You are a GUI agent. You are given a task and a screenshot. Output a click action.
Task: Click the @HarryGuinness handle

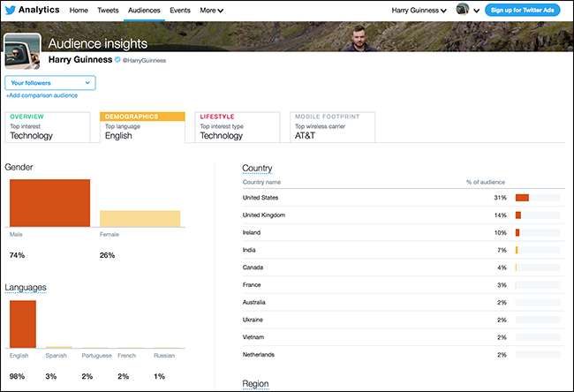click(x=144, y=60)
